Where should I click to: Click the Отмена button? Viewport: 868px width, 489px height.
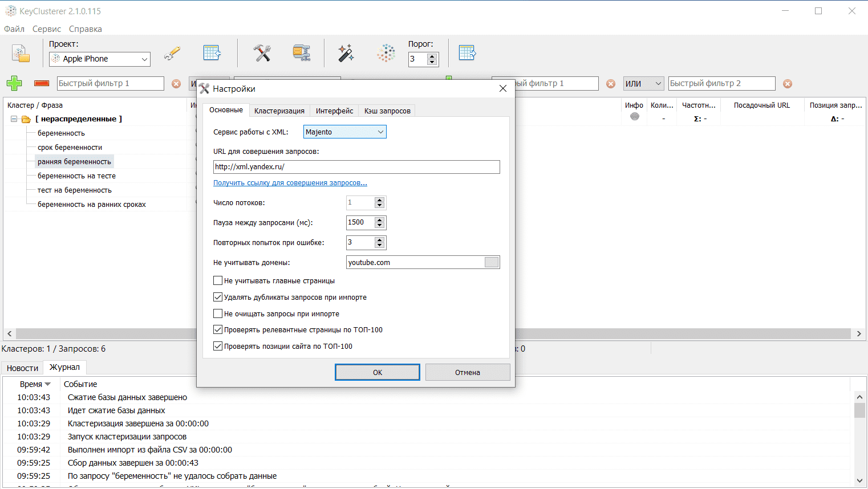[x=468, y=372]
